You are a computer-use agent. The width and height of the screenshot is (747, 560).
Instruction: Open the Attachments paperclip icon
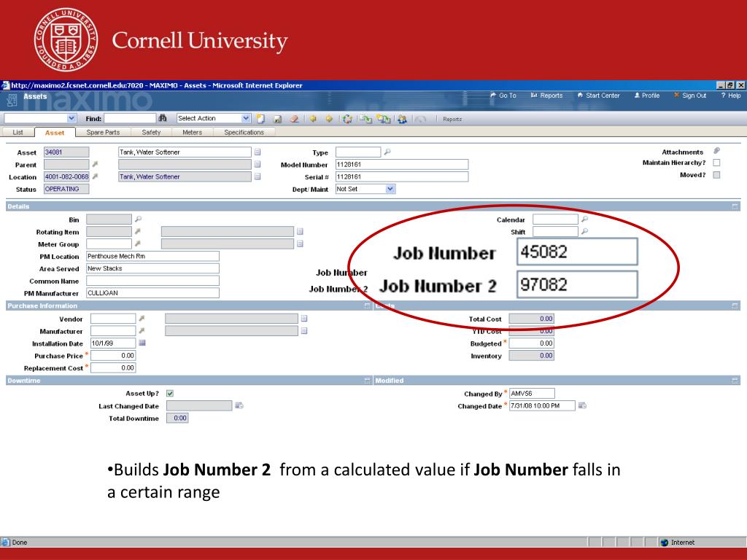(x=716, y=151)
